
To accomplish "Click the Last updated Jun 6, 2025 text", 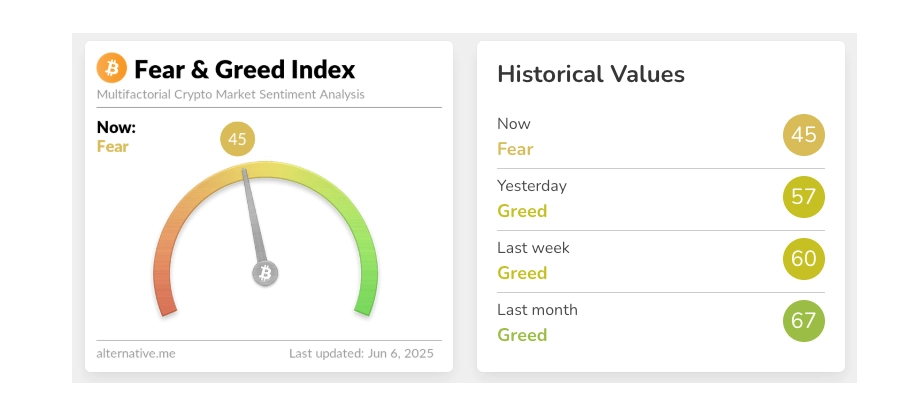I will click(x=361, y=353).
